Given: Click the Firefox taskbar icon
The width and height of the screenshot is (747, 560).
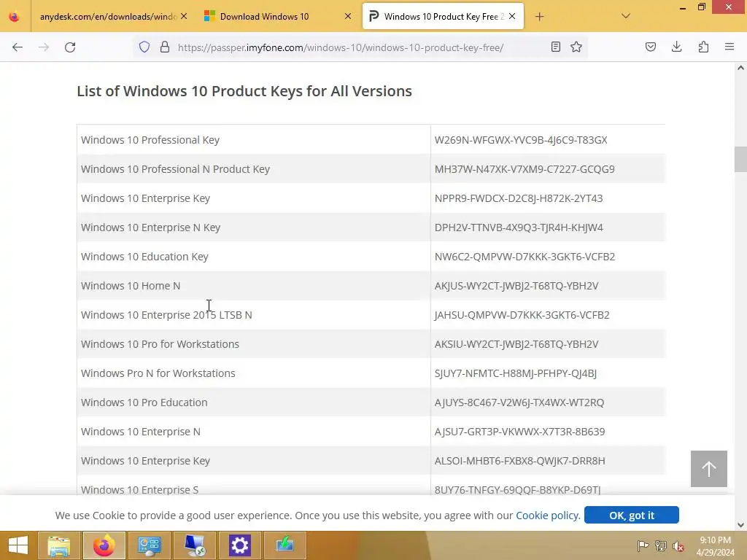Looking at the screenshot, I should pyautogui.click(x=104, y=545).
